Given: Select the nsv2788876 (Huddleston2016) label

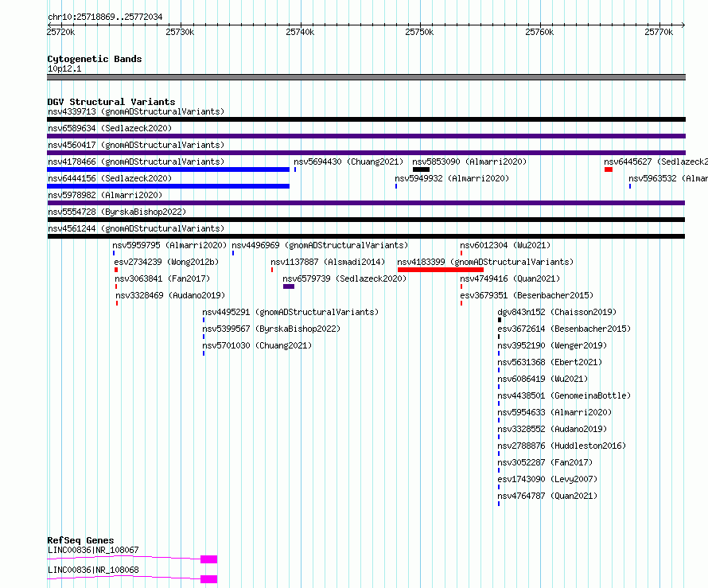Looking at the screenshot, I should (562, 446).
